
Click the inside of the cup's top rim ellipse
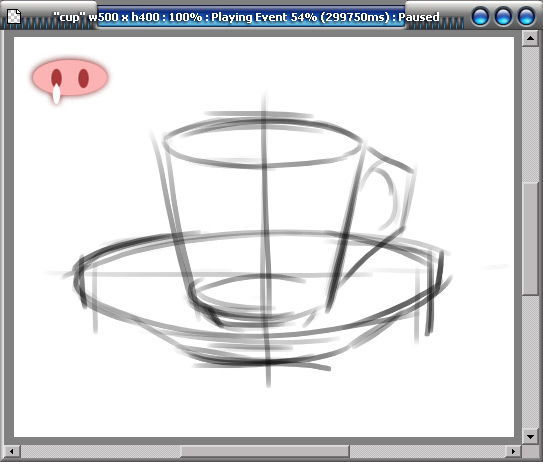click(x=262, y=143)
